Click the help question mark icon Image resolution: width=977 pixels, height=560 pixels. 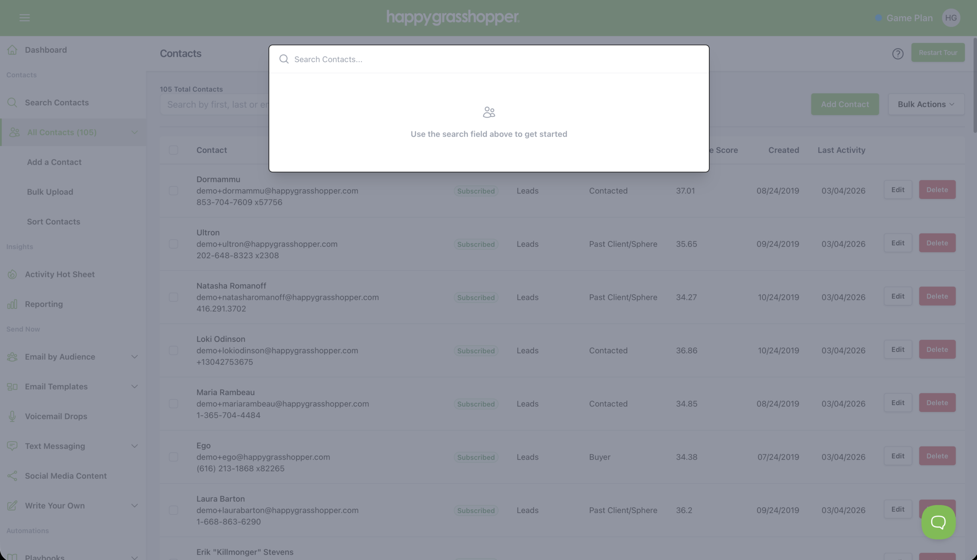point(898,54)
